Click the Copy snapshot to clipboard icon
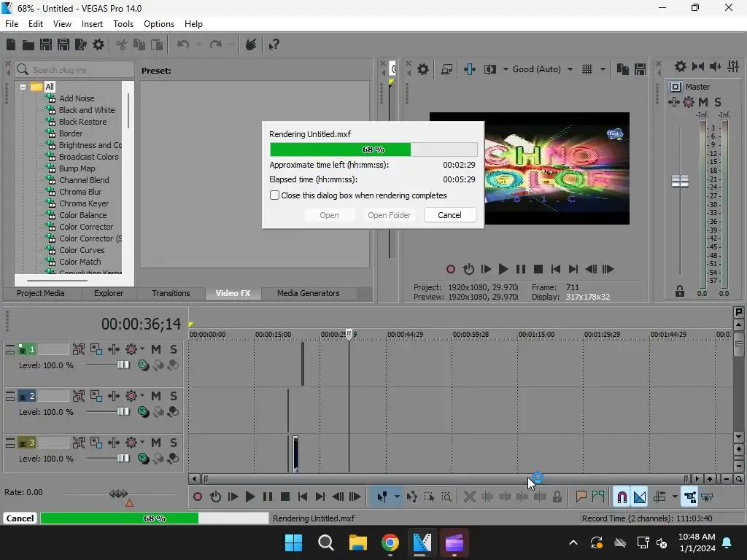This screenshot has width=747, height=560. click(622, 69)
